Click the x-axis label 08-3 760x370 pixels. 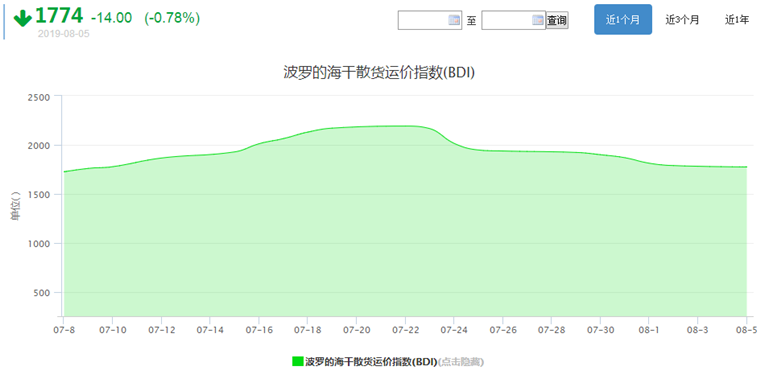pyautogui.click(x=697, y=330)
